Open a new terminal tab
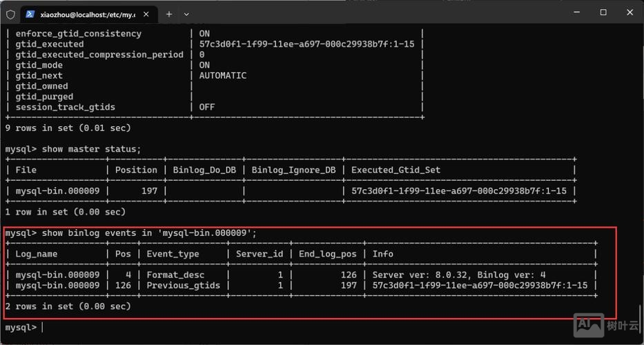The height and width of the screenshot is (345, 644). (x=169, y=14)
